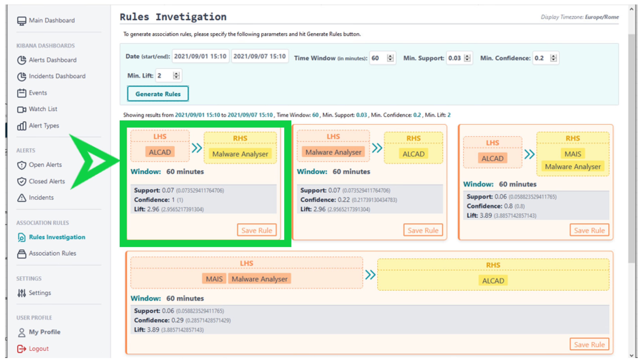This screenshot has width=643, height=364.
Task: Click the Logout exit icon
Action: 21,349
